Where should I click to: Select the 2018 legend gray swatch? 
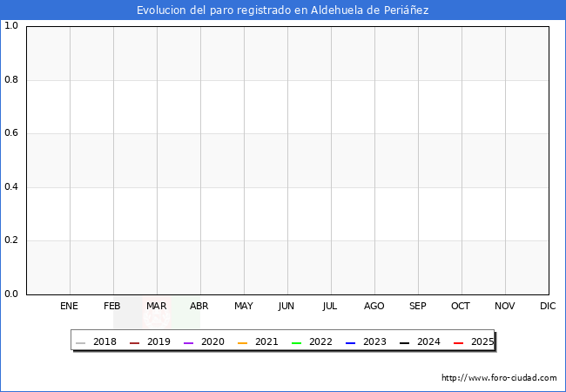(80, 343)
